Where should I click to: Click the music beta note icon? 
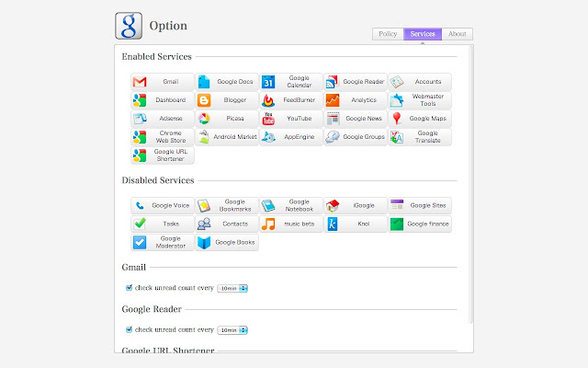(x=268, y=224)
